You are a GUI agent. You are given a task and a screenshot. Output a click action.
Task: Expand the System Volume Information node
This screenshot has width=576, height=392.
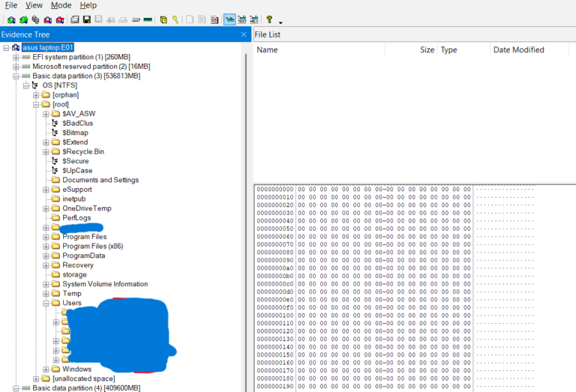46,285
